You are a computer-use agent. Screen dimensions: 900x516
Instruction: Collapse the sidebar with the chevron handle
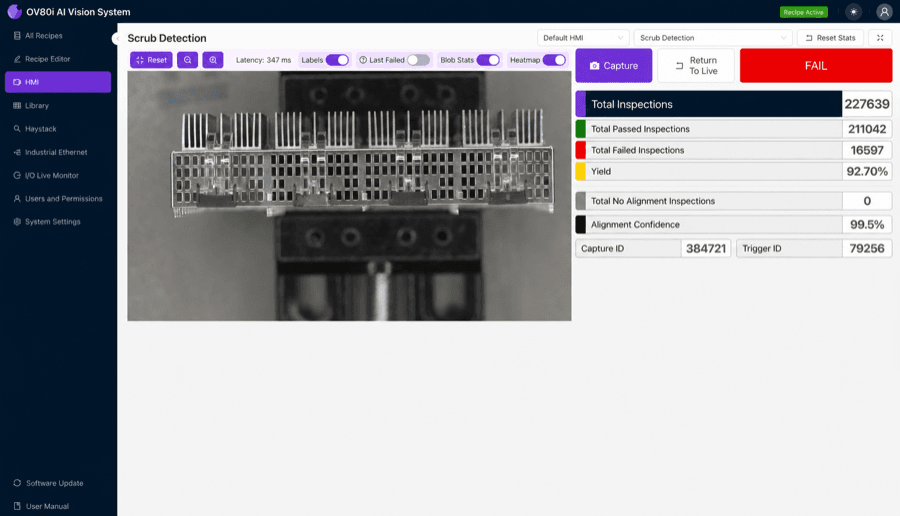click(x=115, y=38)
